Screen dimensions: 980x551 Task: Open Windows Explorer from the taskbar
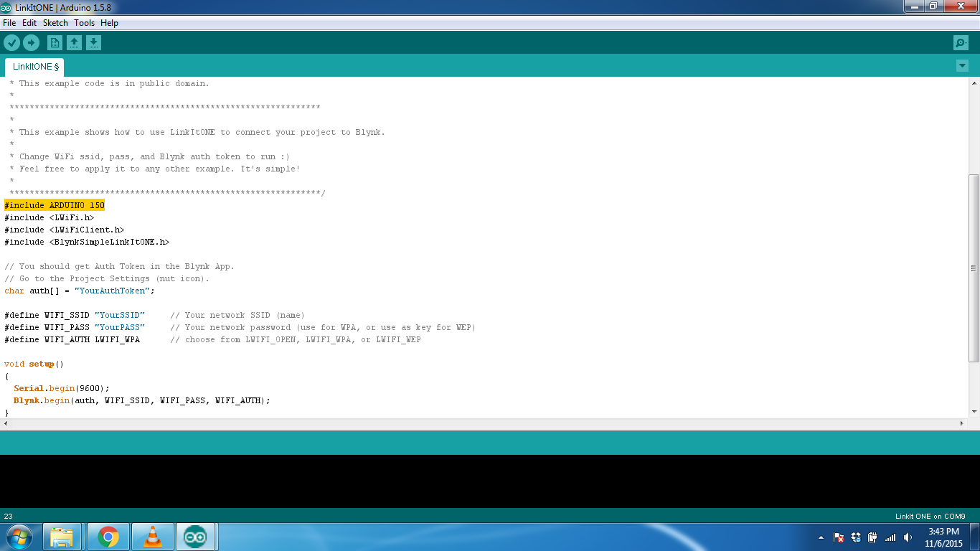62,537
